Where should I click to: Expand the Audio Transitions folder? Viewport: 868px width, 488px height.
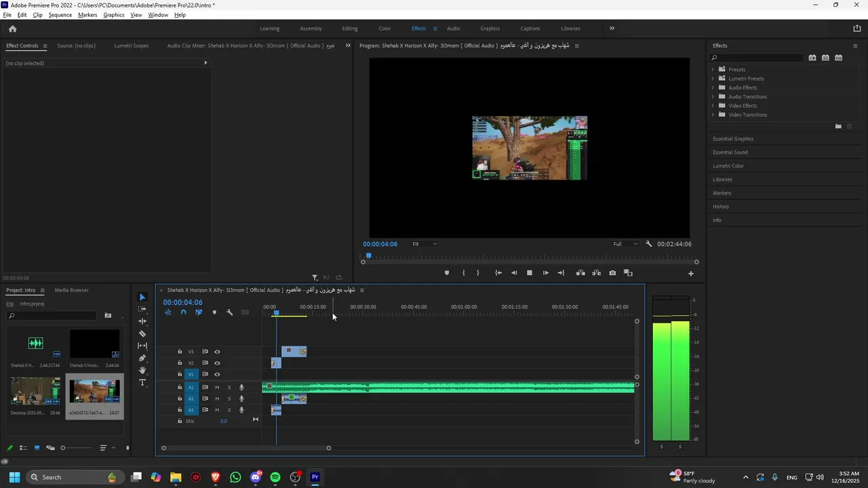(713, 96)
